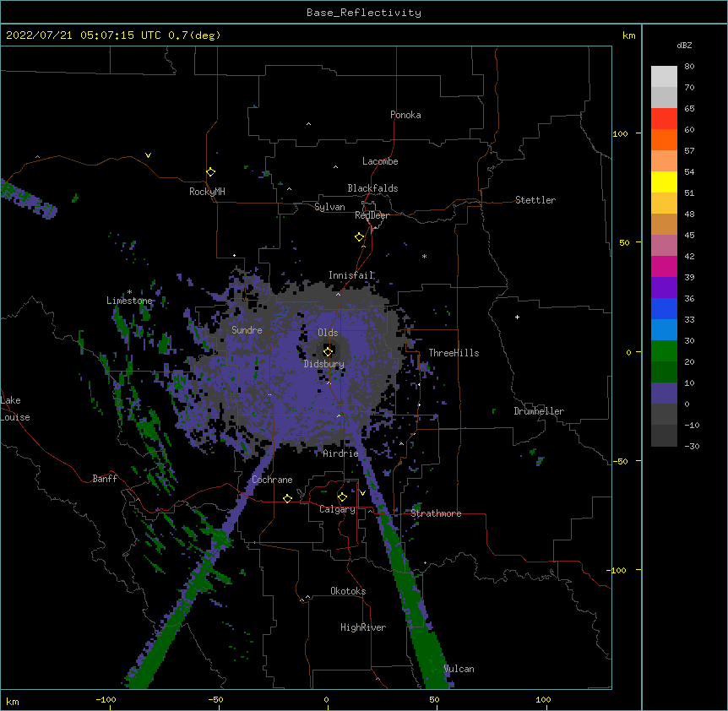The height and width of the screenshot is (711, 728).
Task: Click the white plus marker north of Drumheller
Action: (x=517, y=317)
